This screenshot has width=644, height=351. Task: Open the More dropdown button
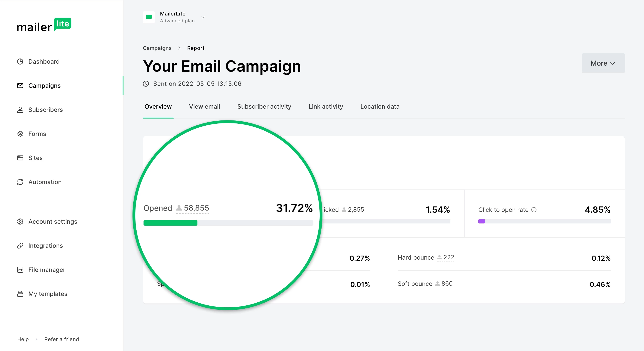603,63
